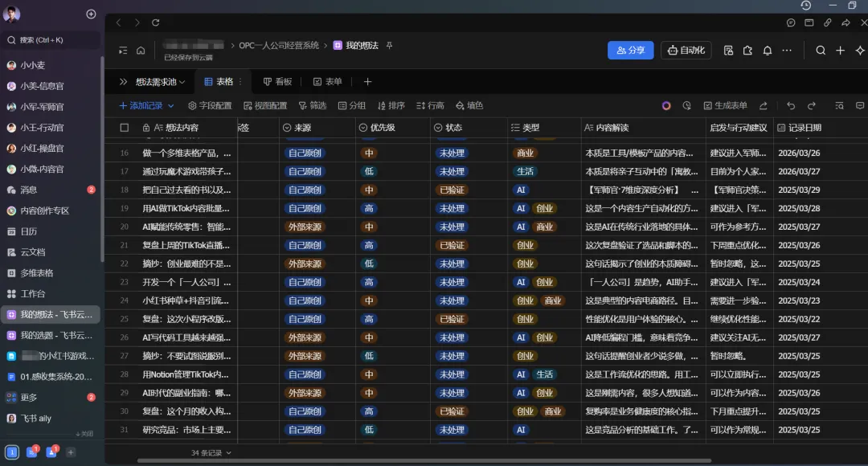Open the 表格 tab options menu

[x=240, y=82]
